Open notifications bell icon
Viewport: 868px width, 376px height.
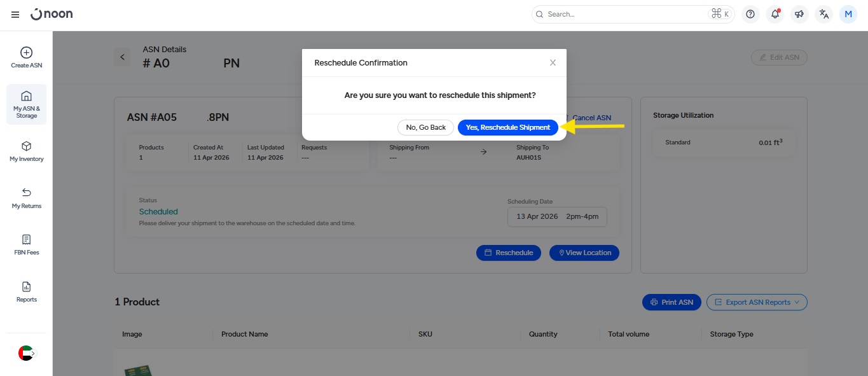pyautogui.click(x=775, y=14)
